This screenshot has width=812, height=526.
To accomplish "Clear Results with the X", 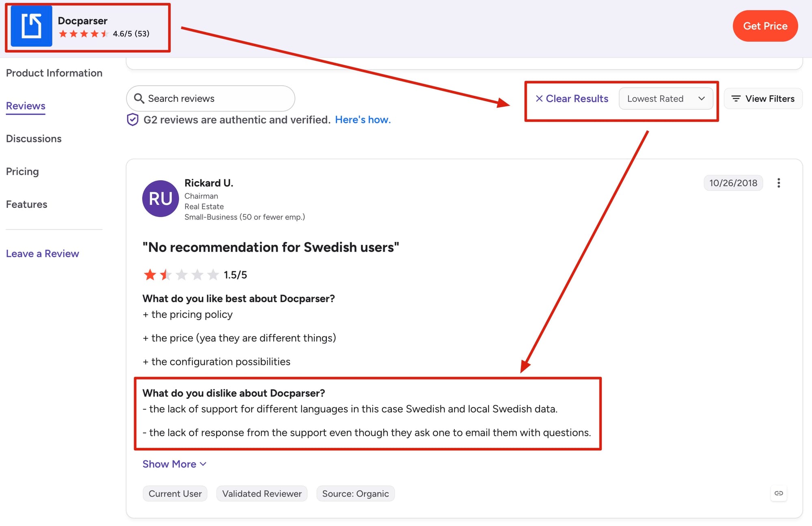I will click(572, 99).
